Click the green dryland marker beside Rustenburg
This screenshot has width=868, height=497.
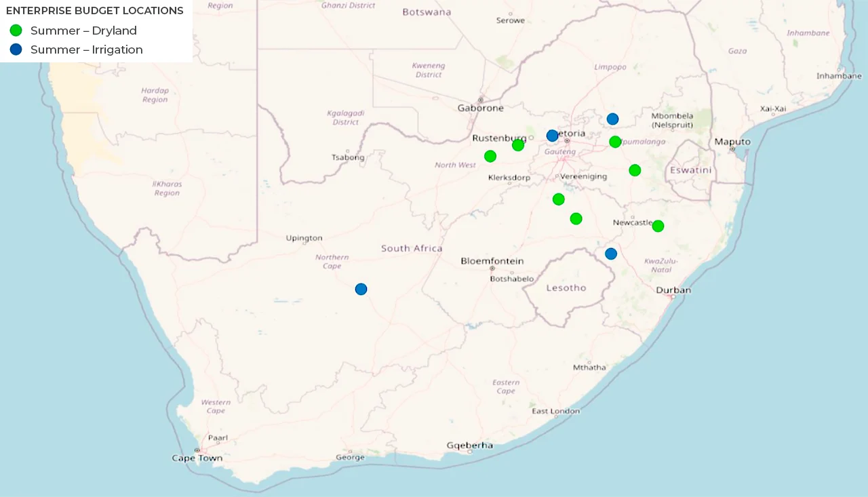point(518,145)
